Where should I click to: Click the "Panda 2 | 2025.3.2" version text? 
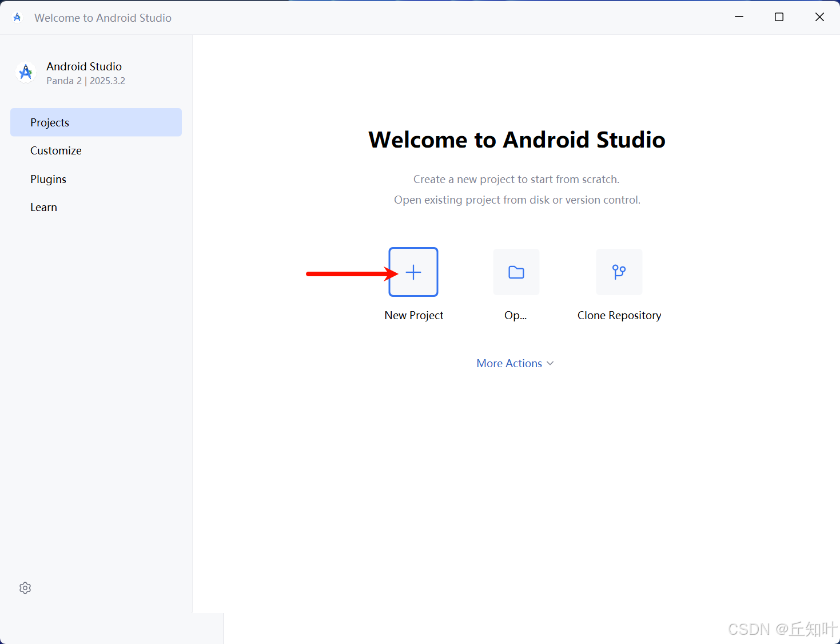click(x=86, y=81)
